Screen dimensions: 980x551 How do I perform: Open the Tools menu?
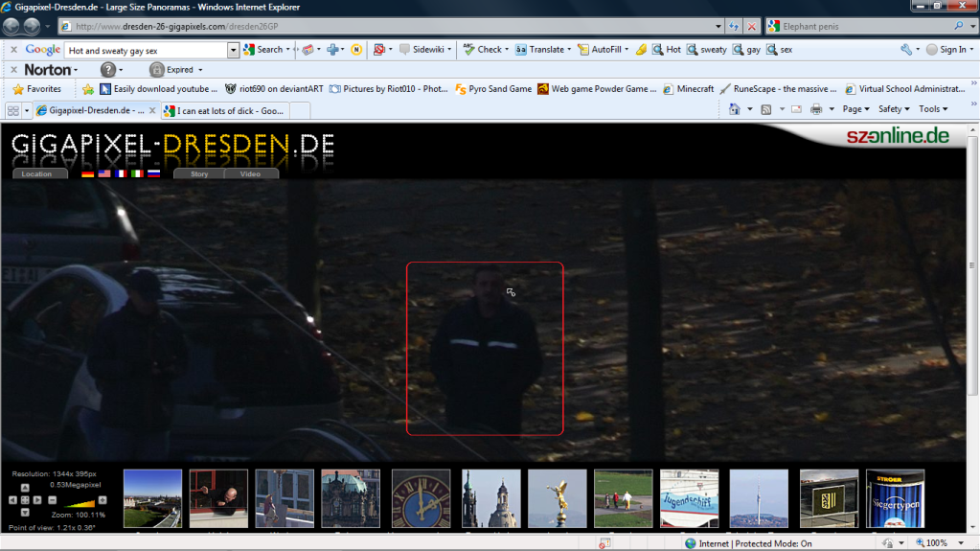tap(933, 109)
